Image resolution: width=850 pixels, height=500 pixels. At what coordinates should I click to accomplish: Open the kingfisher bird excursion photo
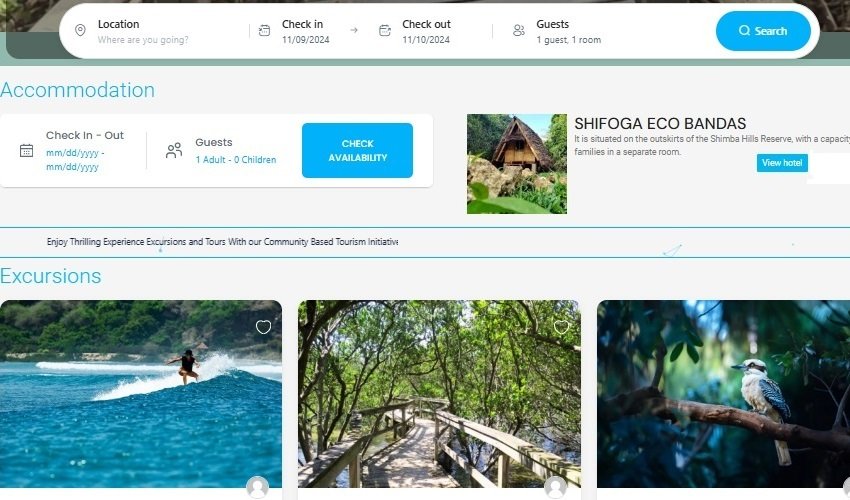(723, 395)
